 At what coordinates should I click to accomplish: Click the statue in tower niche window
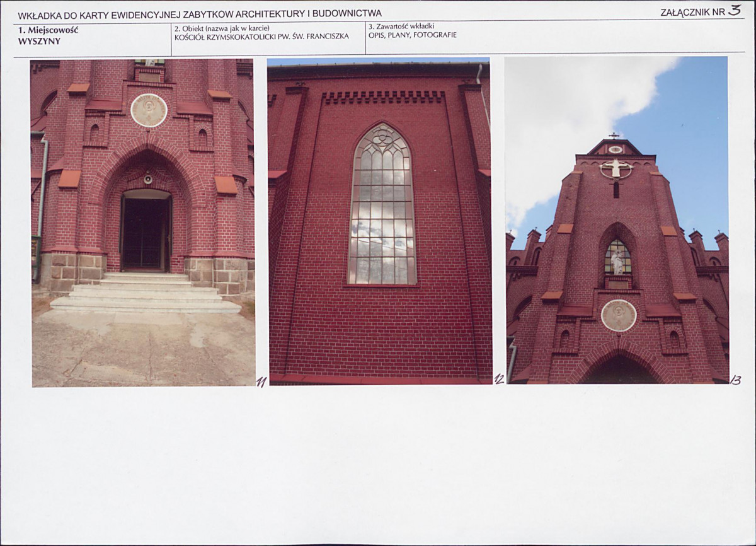[617, 261]
